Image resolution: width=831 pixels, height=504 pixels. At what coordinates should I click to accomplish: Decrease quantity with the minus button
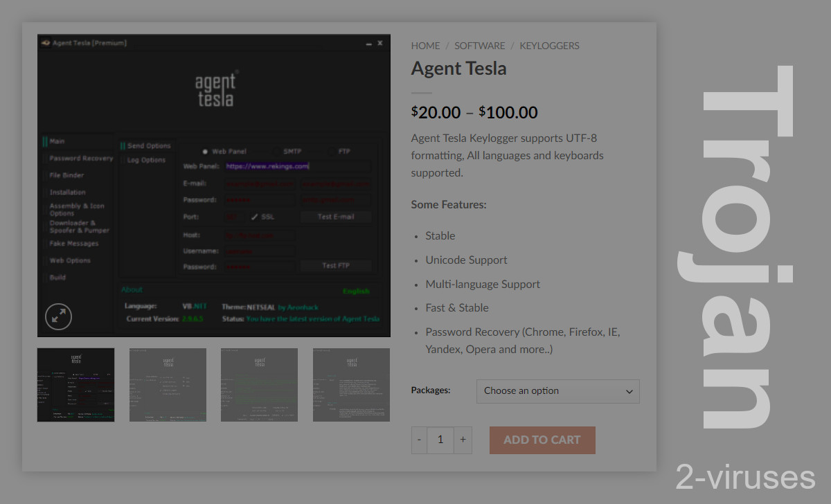[x=419, y=440]
